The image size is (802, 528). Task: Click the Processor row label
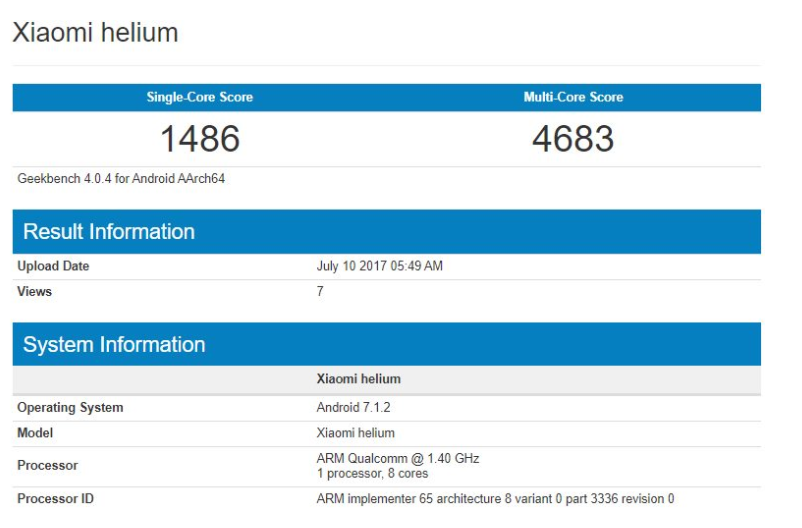[47, 465]
